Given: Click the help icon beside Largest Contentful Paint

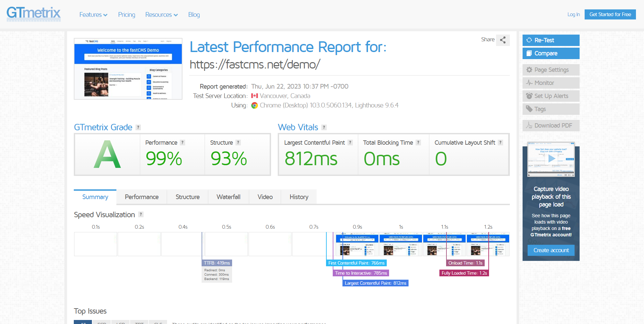Looking at the screenshot, I should pos(350,143).
